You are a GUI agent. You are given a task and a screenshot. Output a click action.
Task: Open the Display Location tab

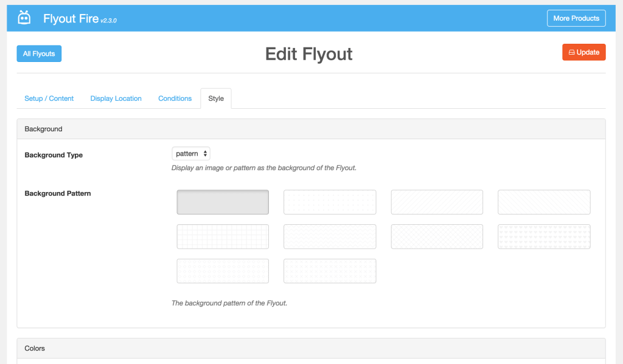point(116,98)
